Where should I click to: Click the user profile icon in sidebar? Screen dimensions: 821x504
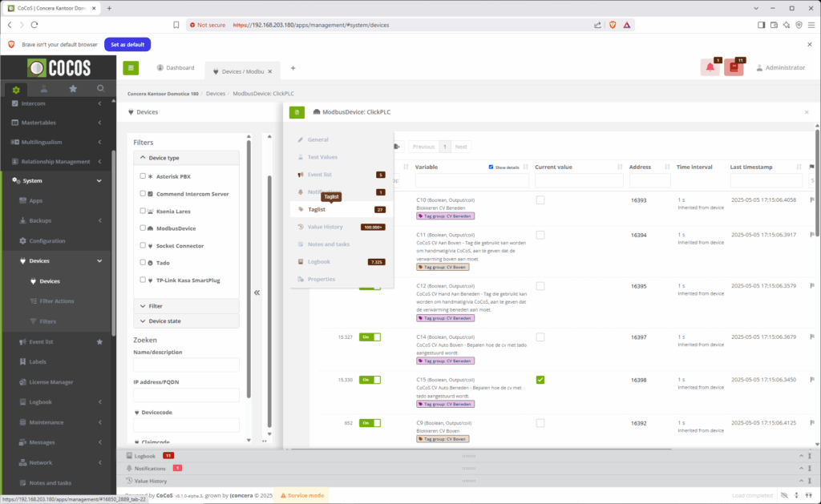[x=45, y=89]
